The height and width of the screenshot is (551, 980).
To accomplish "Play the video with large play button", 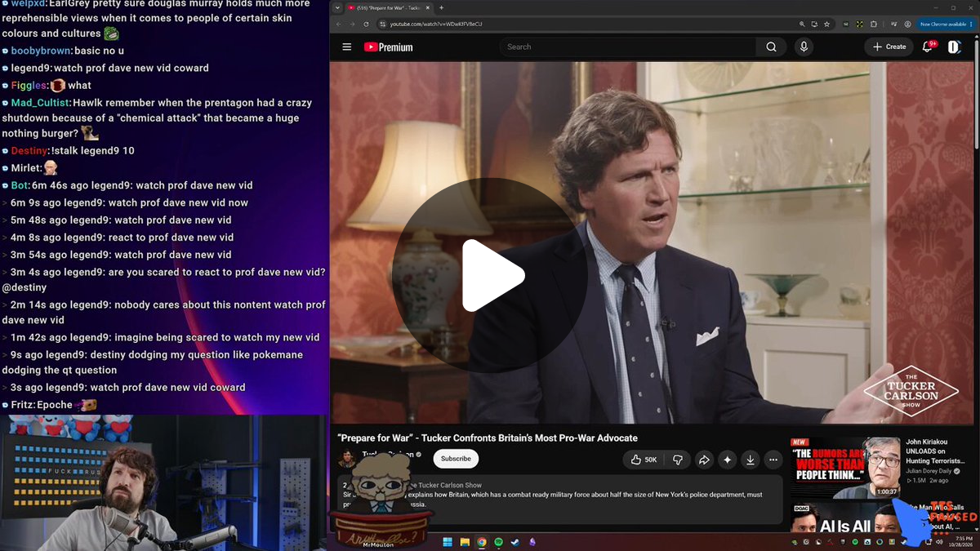I will pos(492,276).
